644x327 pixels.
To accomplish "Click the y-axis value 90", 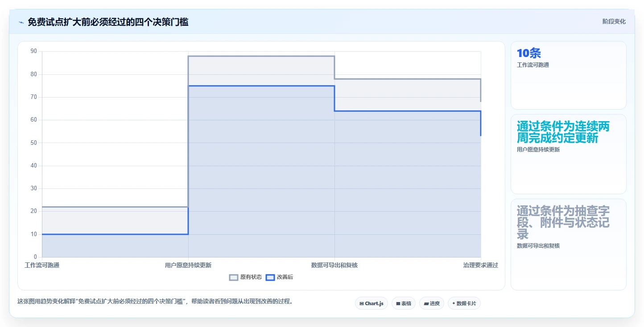I will click(34, 51).
